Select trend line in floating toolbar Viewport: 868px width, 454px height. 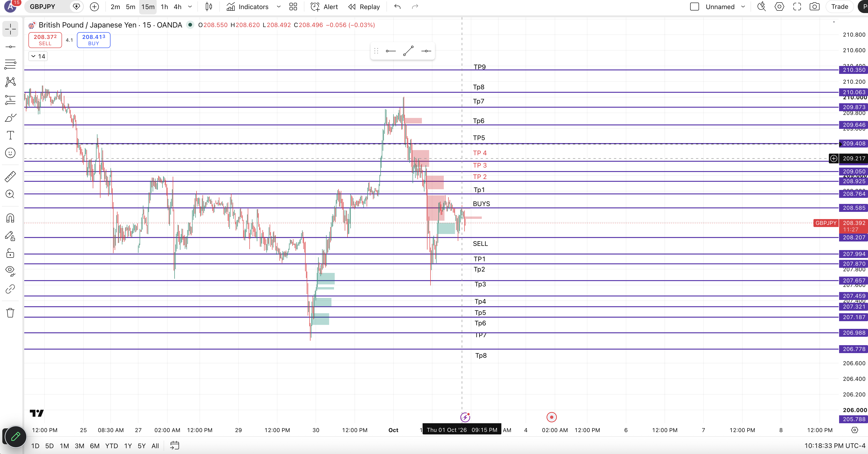(x=408, y=51)
